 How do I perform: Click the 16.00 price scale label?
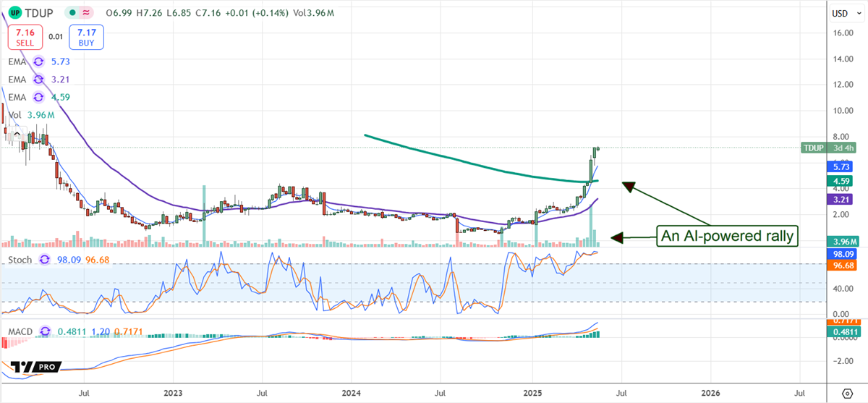842,33
